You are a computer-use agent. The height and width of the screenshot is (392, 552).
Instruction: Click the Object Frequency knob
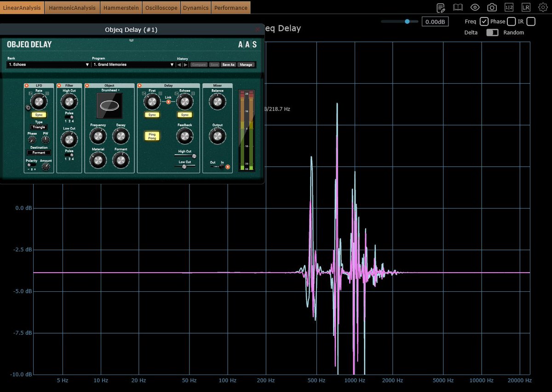point(98,136)
